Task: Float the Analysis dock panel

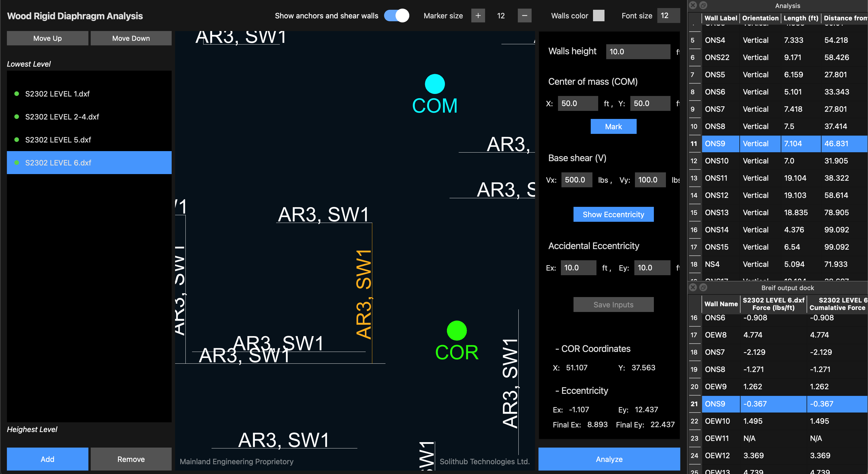Action: pyautogui.click(x=703, y=5)
